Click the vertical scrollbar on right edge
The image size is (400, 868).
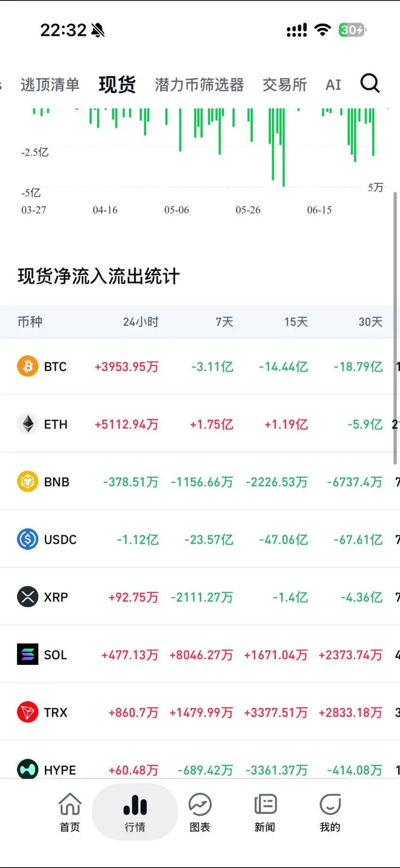coord(395,329)
